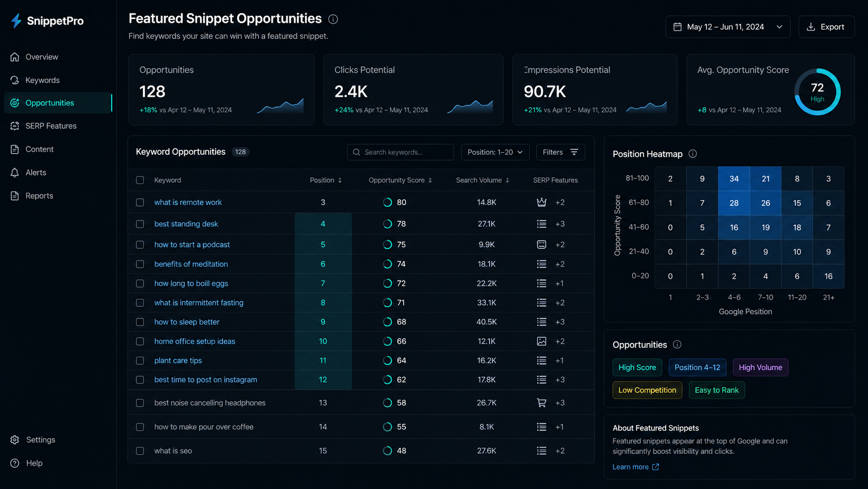Click the shopping cart icon for noise cancelling headphones

[541, 403]
